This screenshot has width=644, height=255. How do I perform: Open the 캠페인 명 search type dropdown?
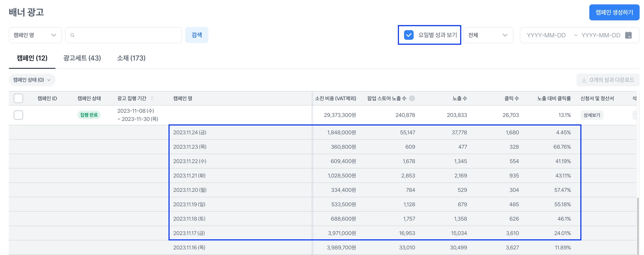coord(35,35)
